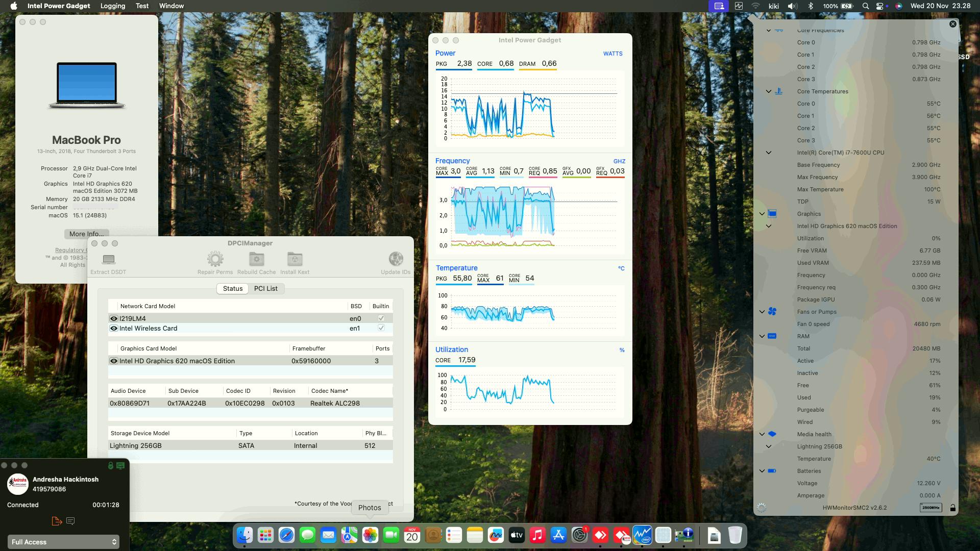The width and height of the screenshot is (980, 551).
Task: Click Extract DSDT icon in DPCIManager
Action: click(108, 259)
